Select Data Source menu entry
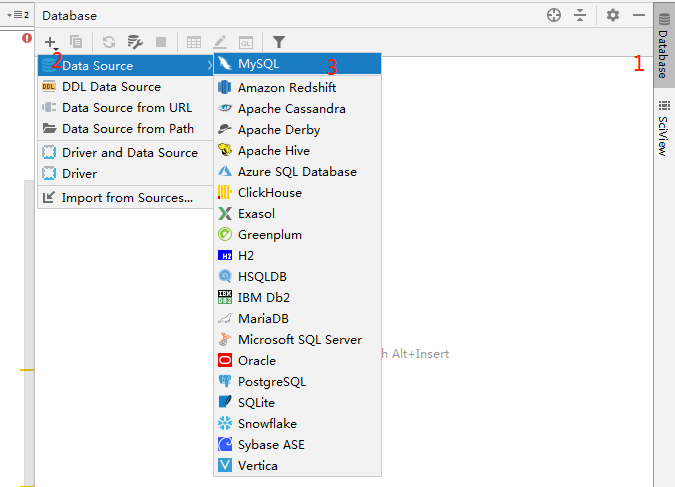The image size is (675, 487). click(125, 65)
